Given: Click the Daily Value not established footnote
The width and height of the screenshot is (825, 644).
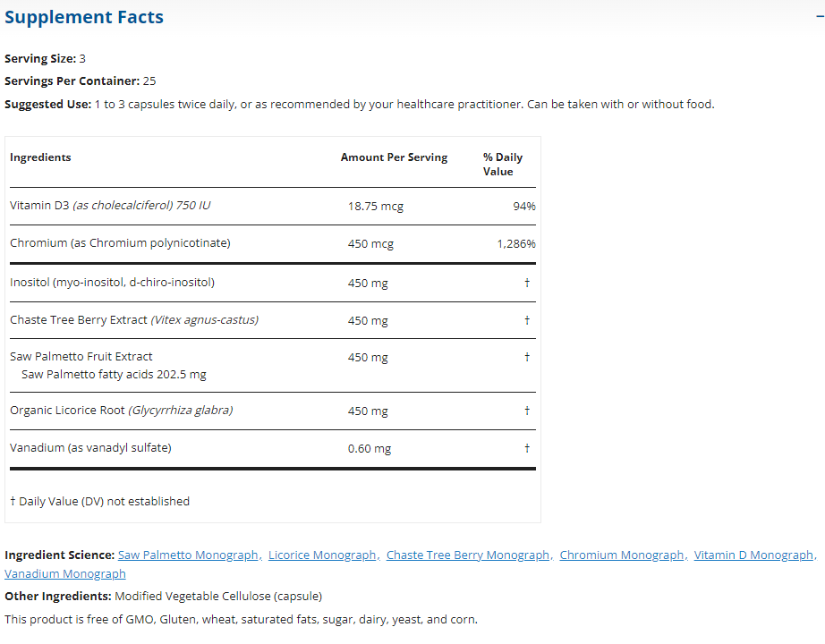Looking at the screenshot, I should click(x=99, y=502).
